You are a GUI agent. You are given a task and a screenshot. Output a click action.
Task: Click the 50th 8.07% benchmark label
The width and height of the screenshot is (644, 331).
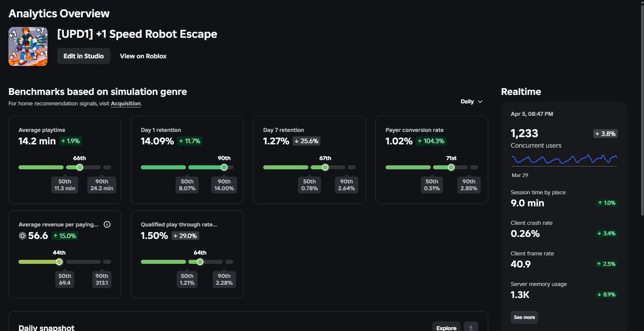186,185
